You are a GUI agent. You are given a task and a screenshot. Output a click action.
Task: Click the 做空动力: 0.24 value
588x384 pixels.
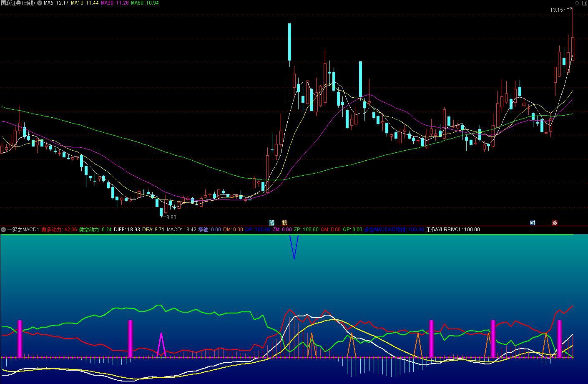coord(95,230)
